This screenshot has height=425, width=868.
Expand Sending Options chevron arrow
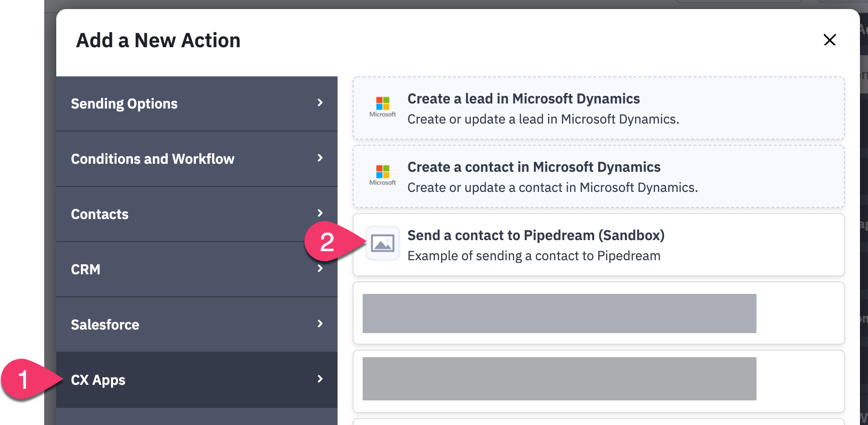point(320,102)
